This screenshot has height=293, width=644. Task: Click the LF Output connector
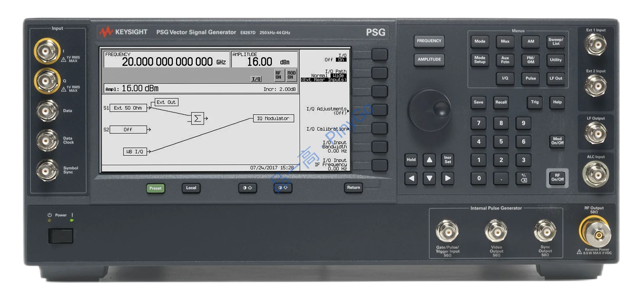point(595,133)
